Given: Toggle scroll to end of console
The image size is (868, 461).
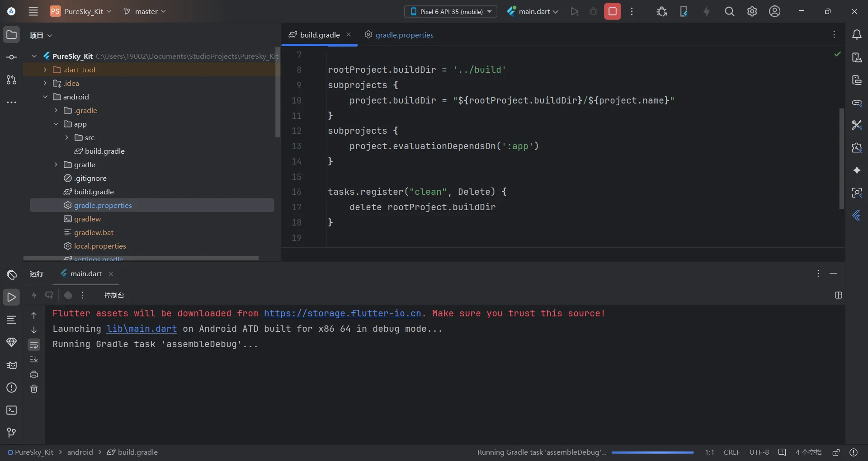Looking at the screenshot, I should coord(34,359).
